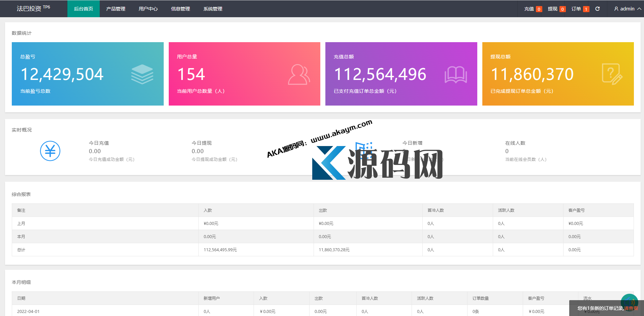This screenshot has height=316, width=644.
Task: Open the 用户中心 menu
Action: pos(148,9)
